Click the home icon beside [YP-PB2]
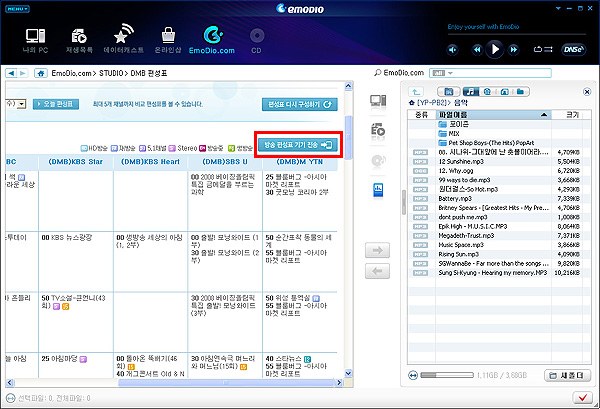Screen dimensions: 600x409 412,103
